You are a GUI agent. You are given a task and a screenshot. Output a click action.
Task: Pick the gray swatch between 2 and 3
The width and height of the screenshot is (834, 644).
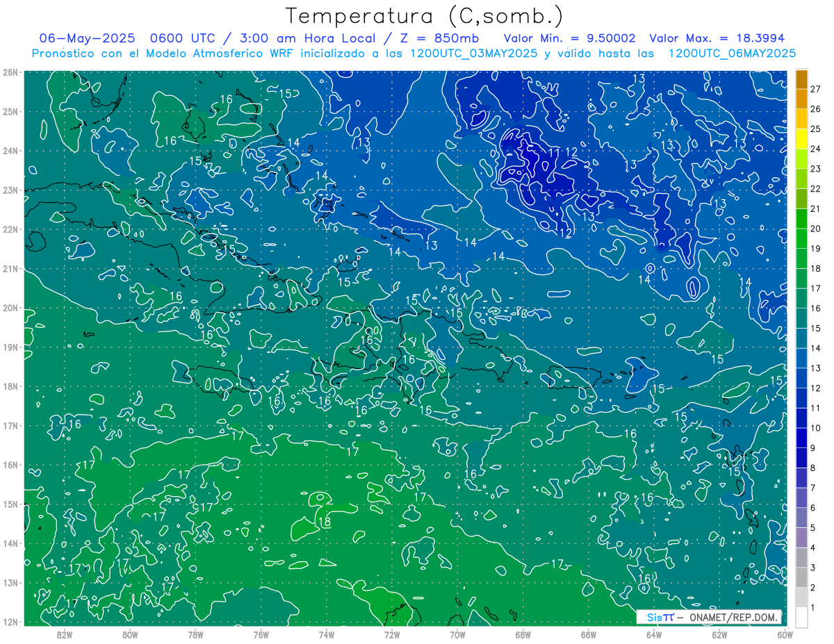point(801,577)
